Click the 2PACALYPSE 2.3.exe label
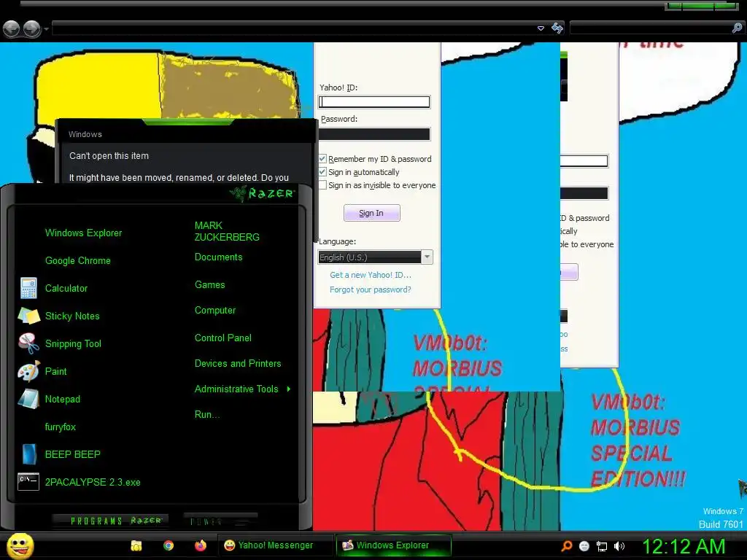 tap(93, 482)
